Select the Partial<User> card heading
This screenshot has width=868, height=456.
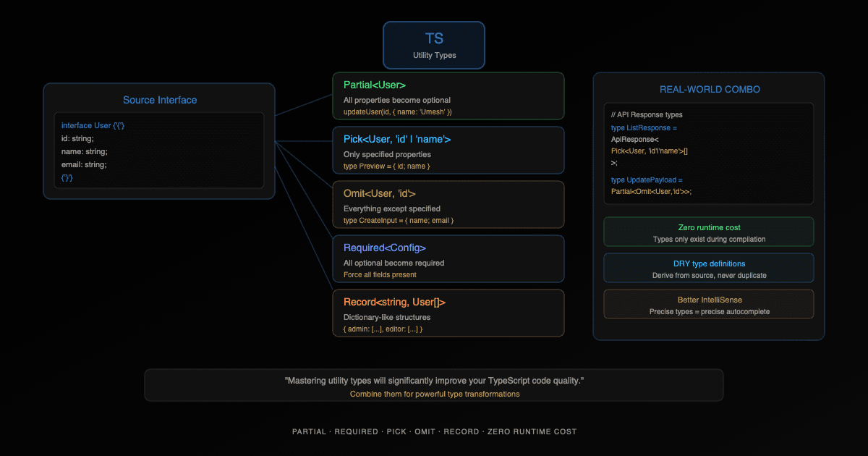tap(375, 85)
